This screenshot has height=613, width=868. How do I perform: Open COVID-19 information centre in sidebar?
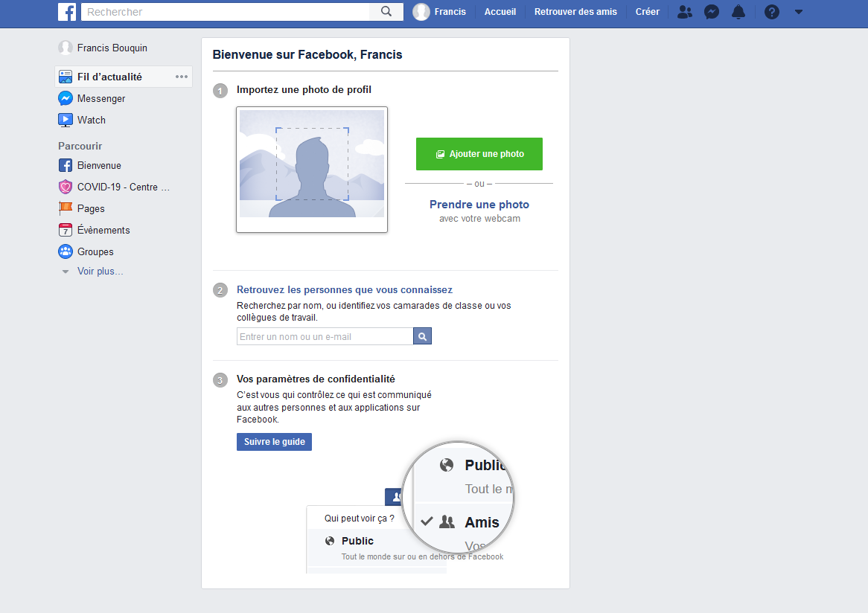[123, 187]
